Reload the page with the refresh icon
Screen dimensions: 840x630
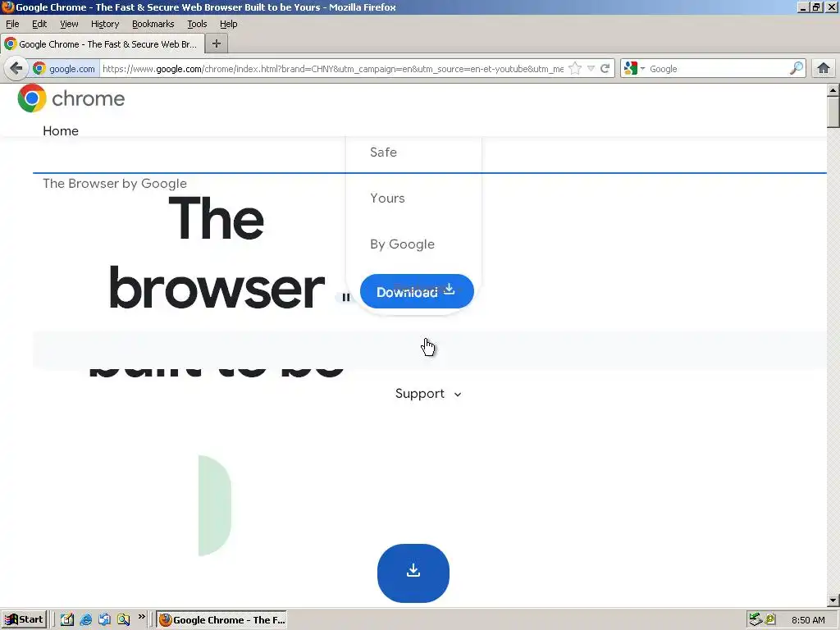click(x=605, y=69)
